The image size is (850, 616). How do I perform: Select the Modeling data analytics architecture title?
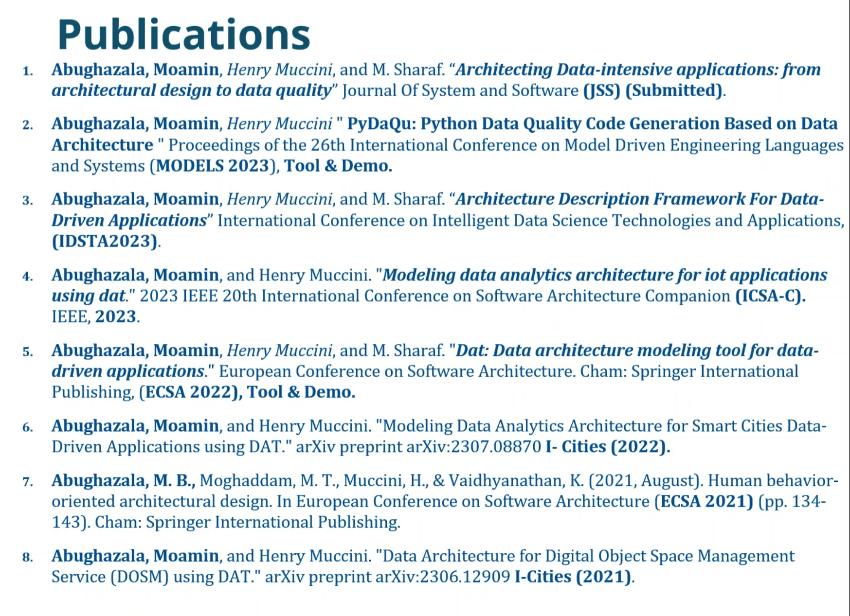click(x=439, y=285)
